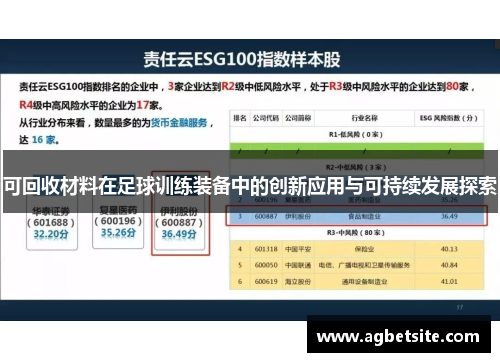Click the R2-中低风险(3家) section row
Screen dimensions: 500x362
pos(356,167)
